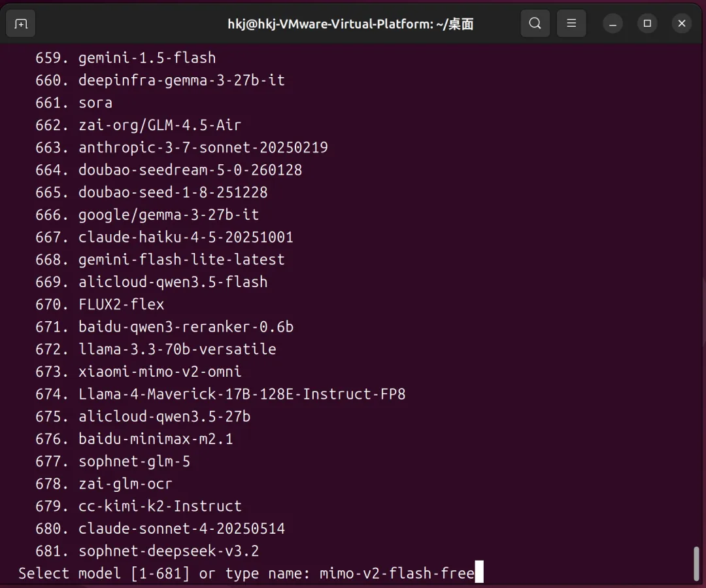Click the entry google/gemma-3-27b-it
This screenshot has height=588, width=706.
(169, 215)
